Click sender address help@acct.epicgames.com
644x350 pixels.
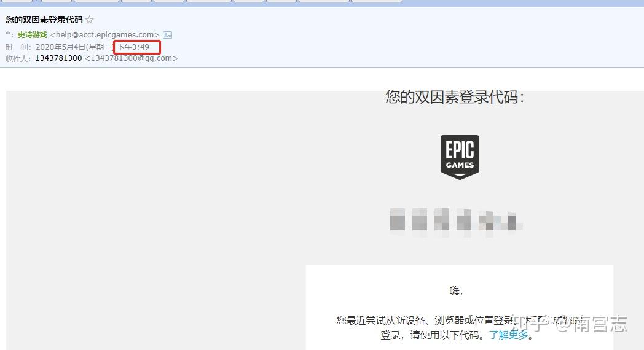[x=104, y=35]
